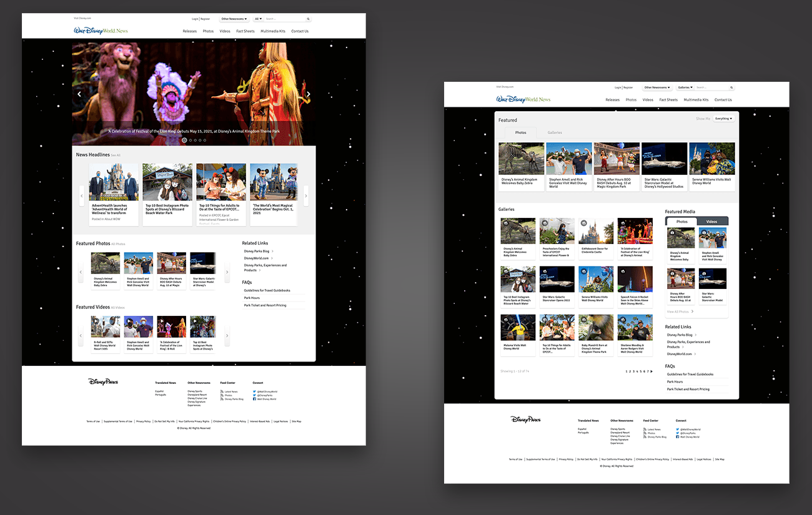Click Login link on left page
Viewport: 812px width, 515px height.
pos(195,19)
